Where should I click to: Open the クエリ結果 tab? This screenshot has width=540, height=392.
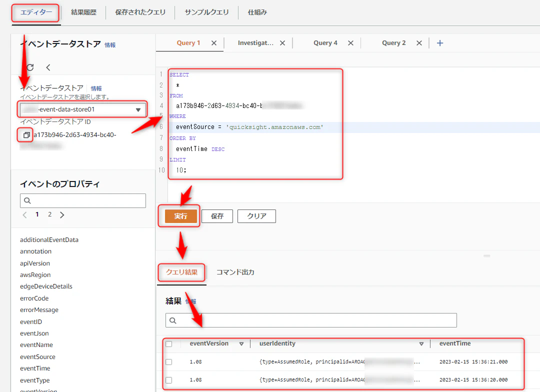pyautogui.click(x=182, y=272)
